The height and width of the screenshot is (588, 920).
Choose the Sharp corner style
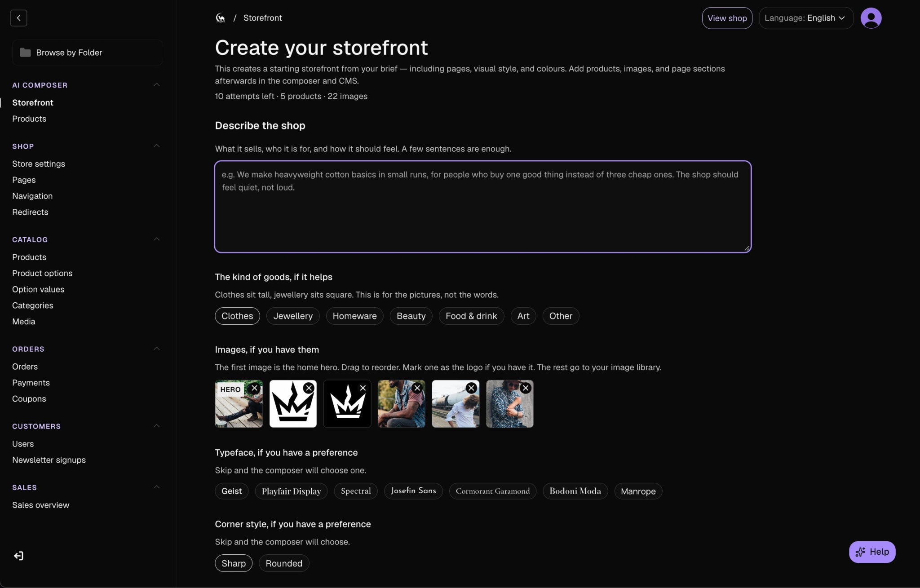pyautogui.click(x=234, y=563)
